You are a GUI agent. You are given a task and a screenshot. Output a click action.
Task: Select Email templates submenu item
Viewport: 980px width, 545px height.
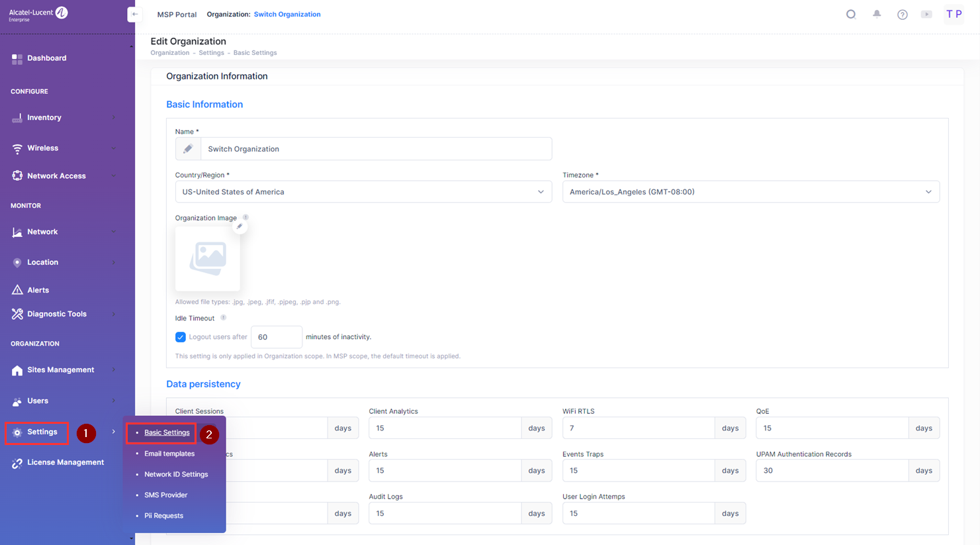pos(169,454)
